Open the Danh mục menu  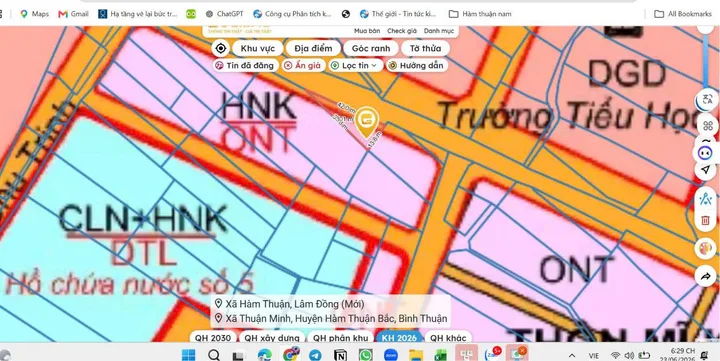pyautogui.click(x=439, y=31)
